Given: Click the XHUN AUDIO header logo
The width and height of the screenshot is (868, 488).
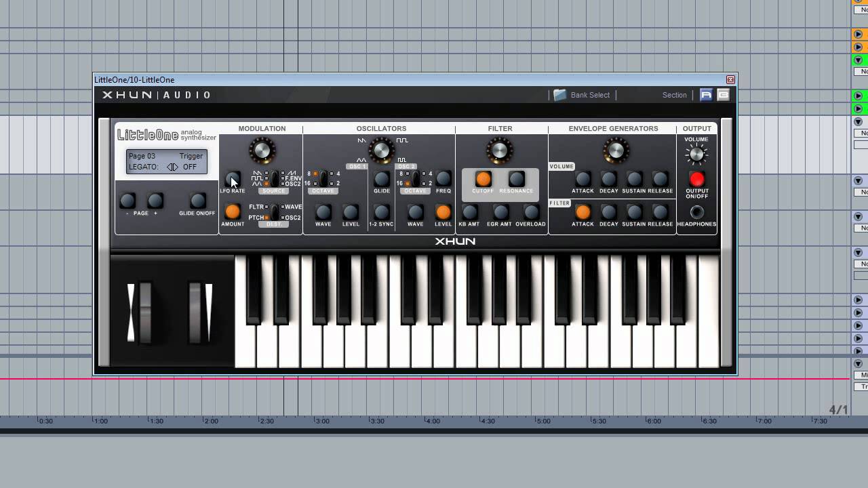Looking at the screenshot, I should click(x=157, y=95).
